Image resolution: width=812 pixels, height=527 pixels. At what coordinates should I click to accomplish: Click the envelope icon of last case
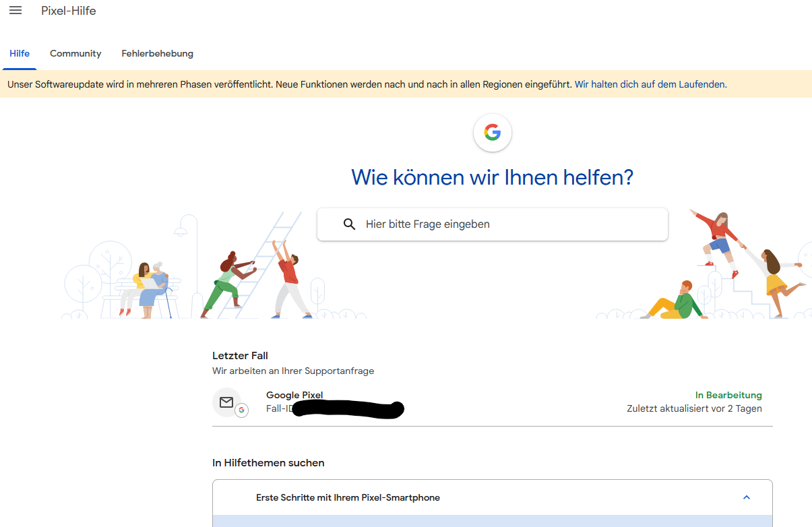pyautogui.click(x=226, y=402)
